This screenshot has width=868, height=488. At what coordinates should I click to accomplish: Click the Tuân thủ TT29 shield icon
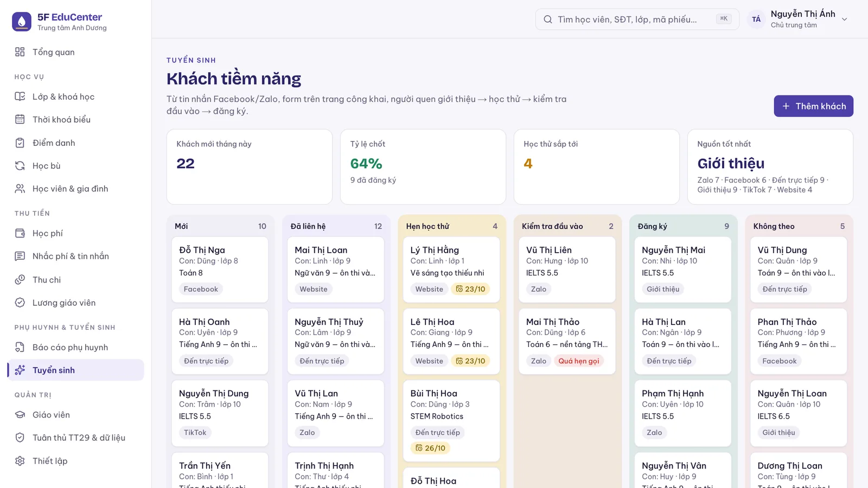[20, 438]
